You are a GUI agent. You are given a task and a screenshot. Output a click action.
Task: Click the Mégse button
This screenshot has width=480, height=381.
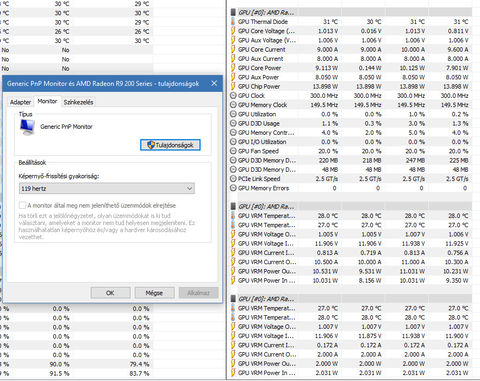tap(154, 293)
